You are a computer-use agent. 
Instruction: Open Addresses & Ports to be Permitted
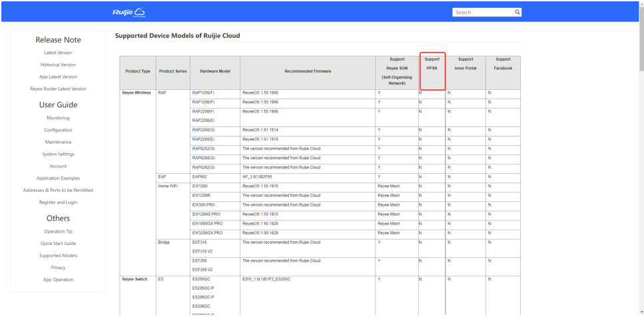coord(59,190)
